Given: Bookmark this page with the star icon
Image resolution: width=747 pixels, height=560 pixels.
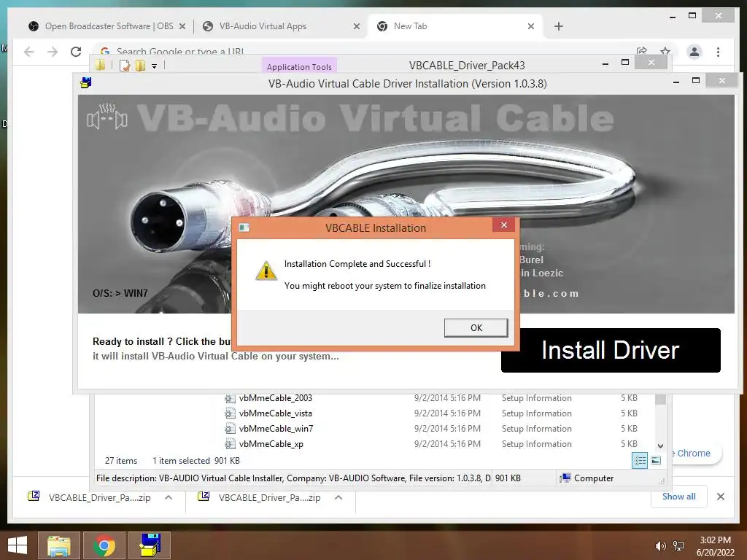Looking at the screenshot, I should coord(665,50).
